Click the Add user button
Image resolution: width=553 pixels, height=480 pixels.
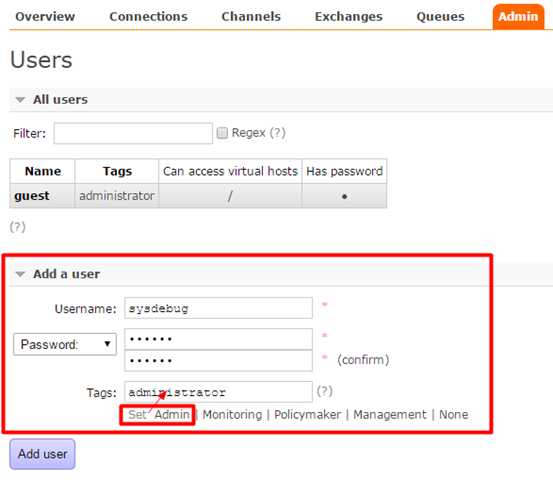42,454
